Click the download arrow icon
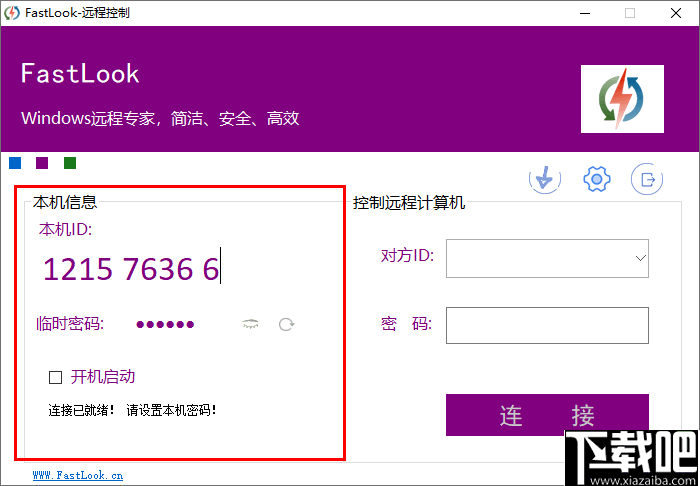The width and height of the screenshot is (700, 486). point(545,179)
